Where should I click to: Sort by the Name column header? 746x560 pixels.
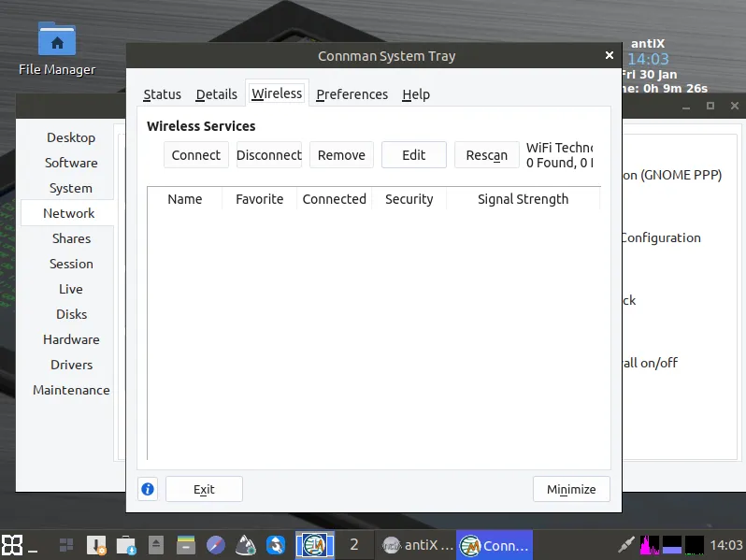coord(184,199)
